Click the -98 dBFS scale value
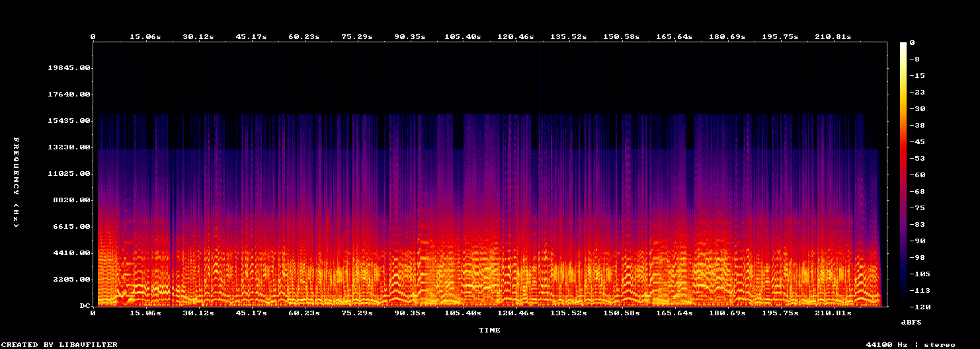 click(917, 257)
